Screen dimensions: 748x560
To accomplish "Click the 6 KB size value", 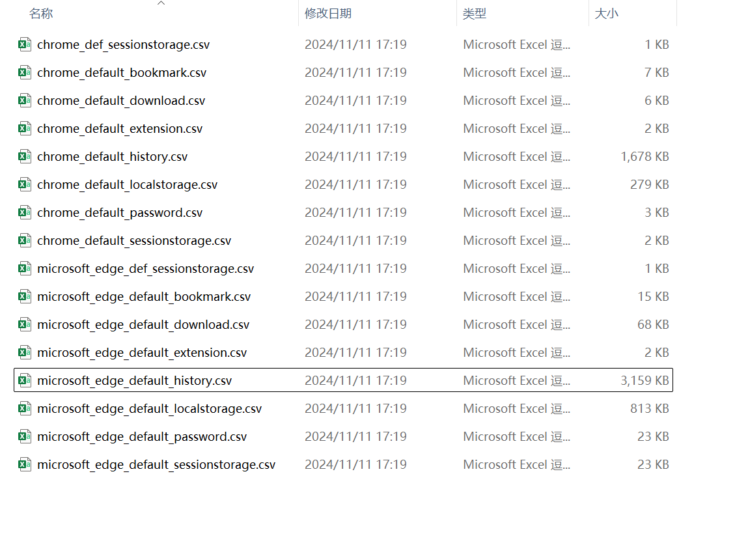I will (x=656, y=101).
